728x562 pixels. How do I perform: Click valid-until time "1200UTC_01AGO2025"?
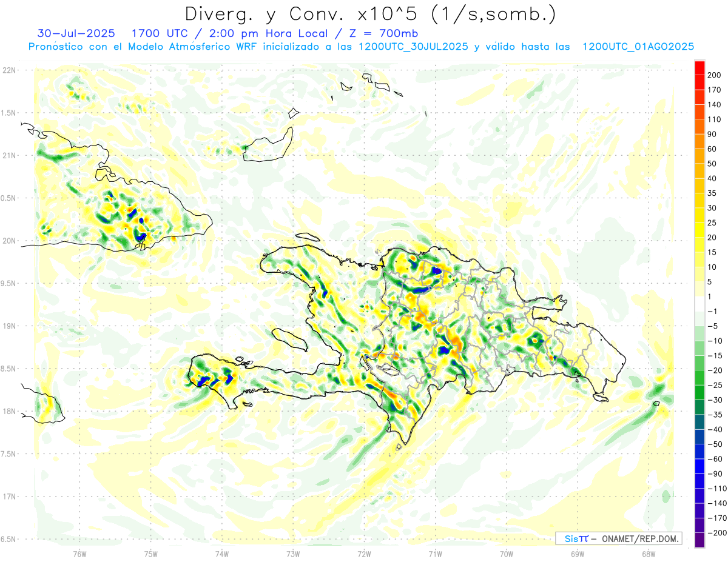click(x=638, y=47)
